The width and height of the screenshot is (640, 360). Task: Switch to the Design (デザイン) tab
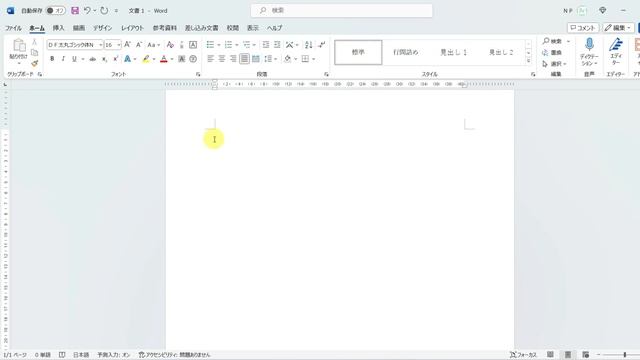pos(102,28)
